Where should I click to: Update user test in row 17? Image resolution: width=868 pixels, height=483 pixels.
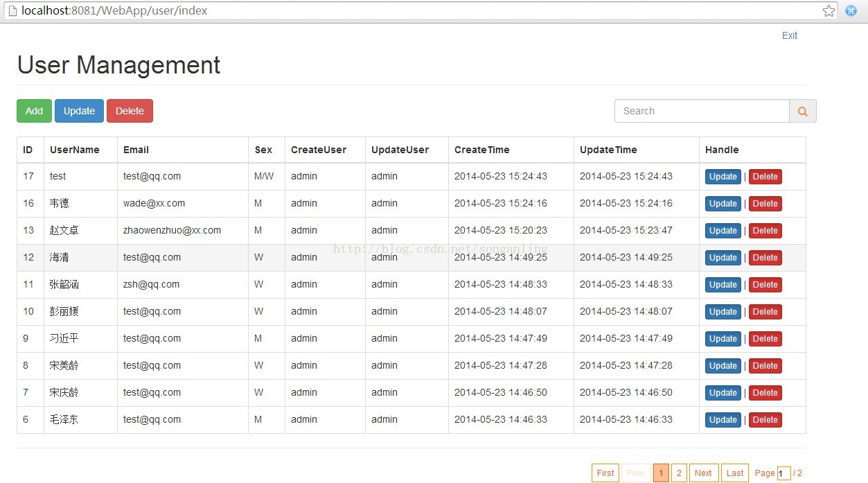point(723,177)
